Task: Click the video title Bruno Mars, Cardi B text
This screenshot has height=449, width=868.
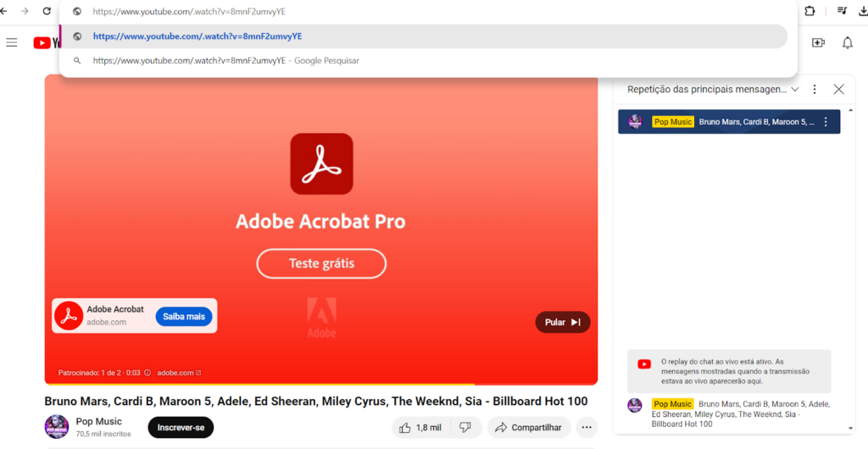Action: pos(316,402)
